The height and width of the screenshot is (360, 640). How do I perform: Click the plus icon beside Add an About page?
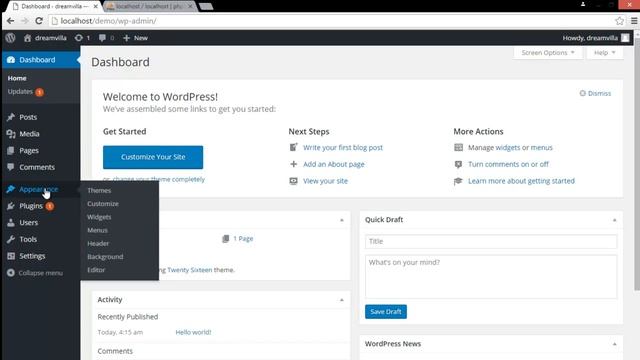click(293, 164)
